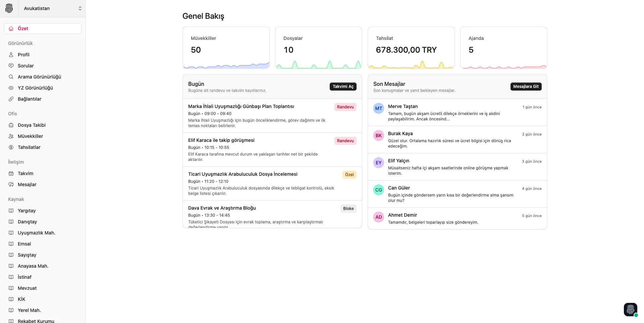Click the calendar icon next to Takvim
Viewport: 644px width, 323px height.
[x=11, y=173]
